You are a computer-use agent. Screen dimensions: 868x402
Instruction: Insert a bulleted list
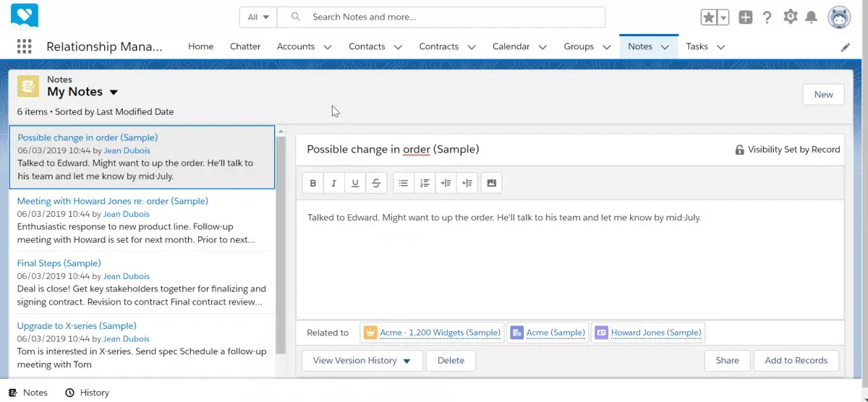[404, 183]
